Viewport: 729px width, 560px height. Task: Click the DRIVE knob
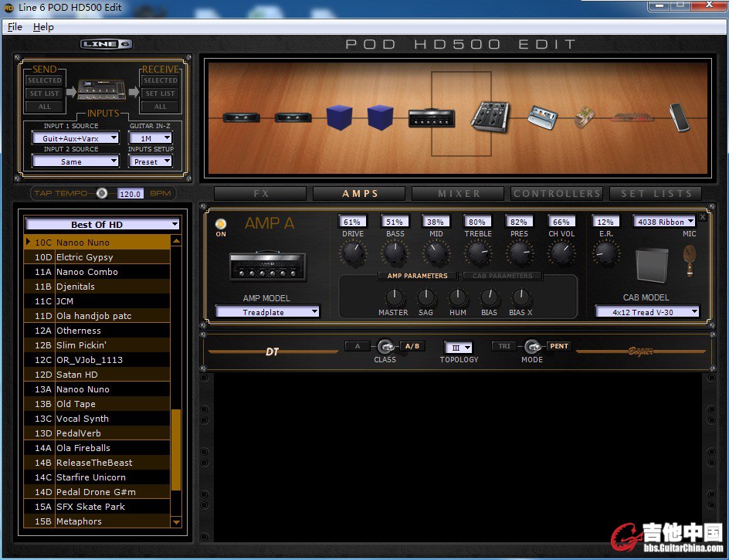pyautogui.click(x=354, y=254)
